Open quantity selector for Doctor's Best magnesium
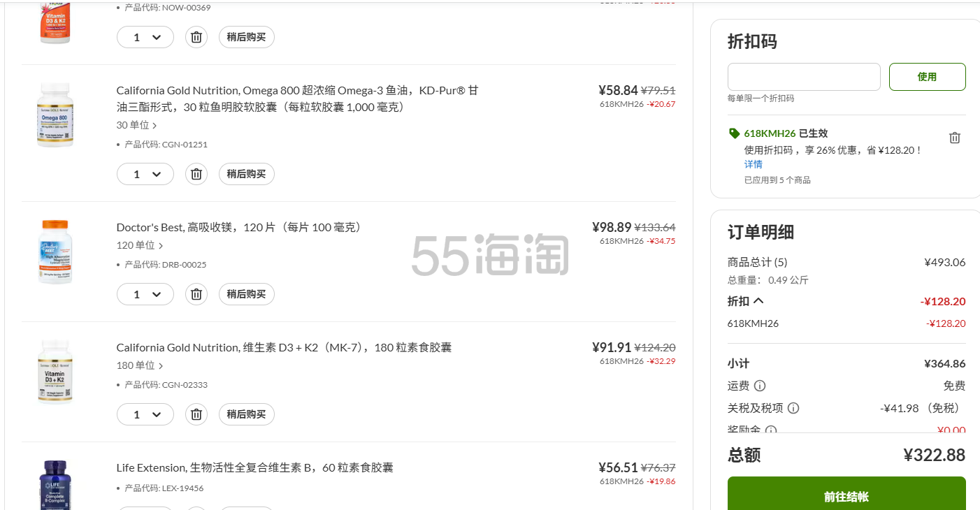 click(145, 294)
